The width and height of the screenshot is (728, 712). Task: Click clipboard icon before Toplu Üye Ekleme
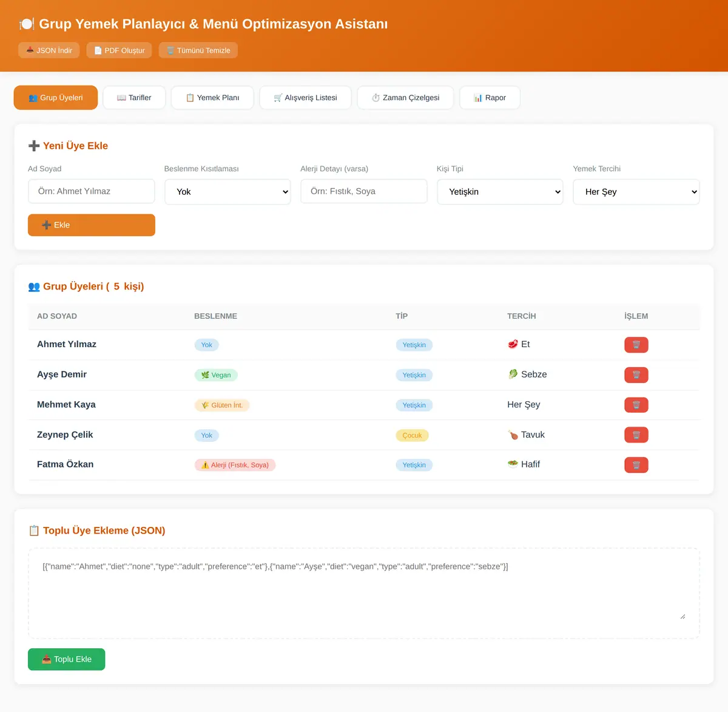(x=34, y=531)
